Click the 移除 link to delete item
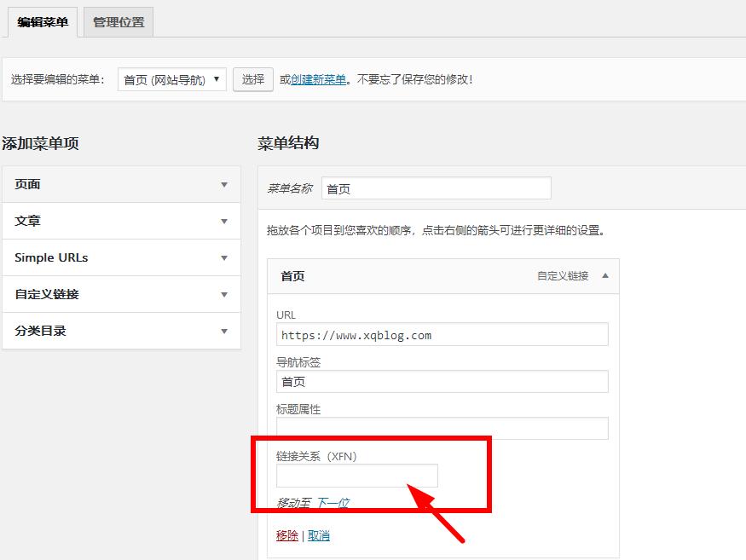This screenshot has height=560, width=746. coord(286,536)
